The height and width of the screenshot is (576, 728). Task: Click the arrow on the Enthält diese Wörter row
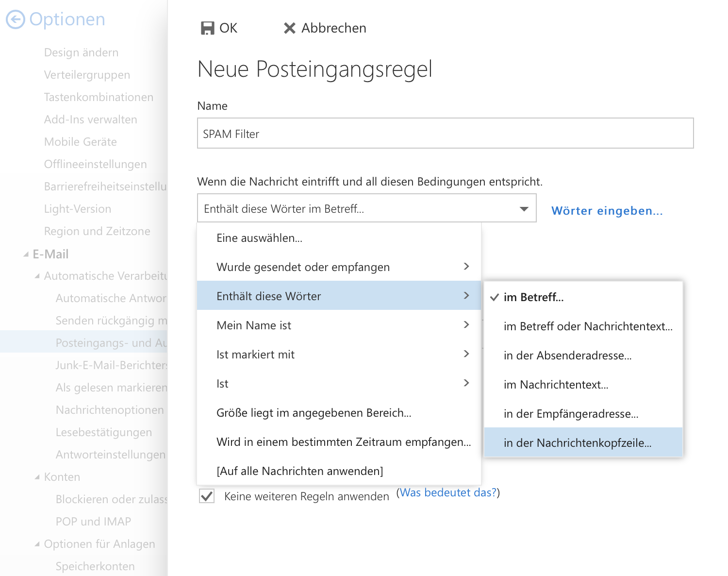[466, 295]
